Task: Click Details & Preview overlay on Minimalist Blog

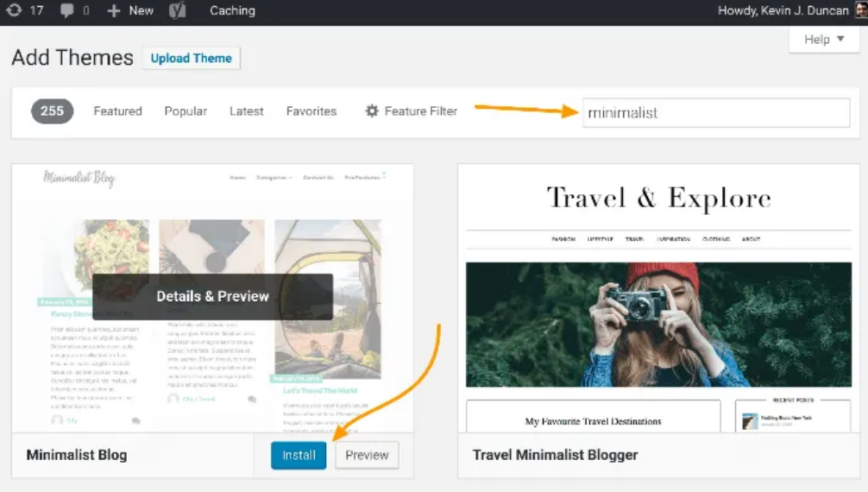Action: click(x=212, y=296)
